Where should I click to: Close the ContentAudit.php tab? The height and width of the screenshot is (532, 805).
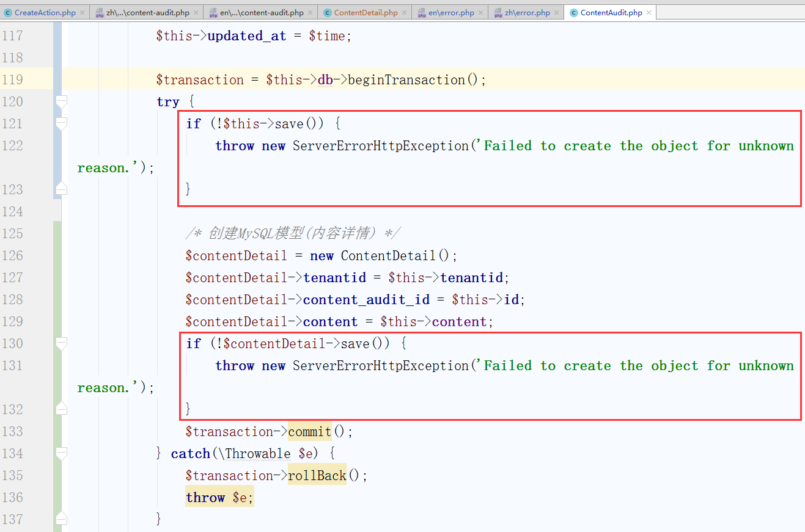pyautogui.click(x=649, y=12)
